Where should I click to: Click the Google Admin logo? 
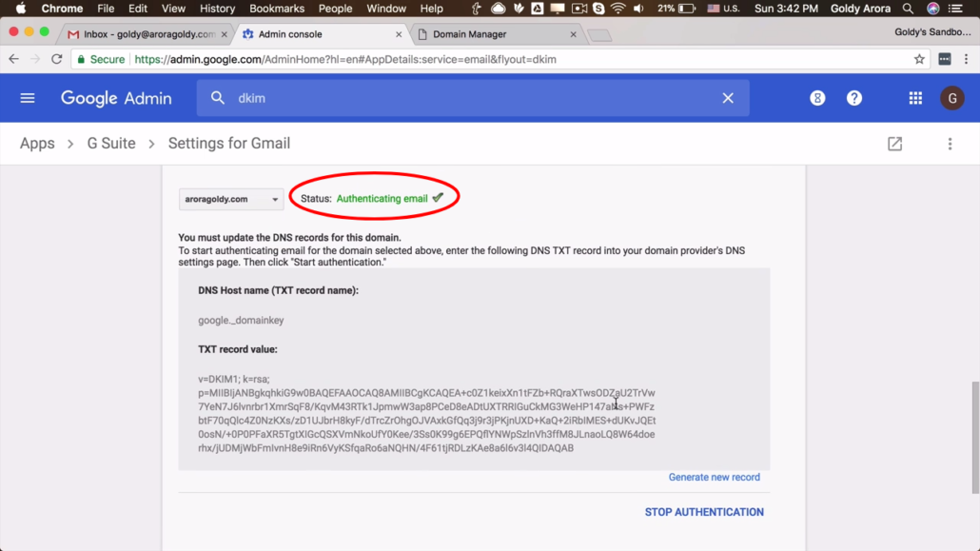116,98
